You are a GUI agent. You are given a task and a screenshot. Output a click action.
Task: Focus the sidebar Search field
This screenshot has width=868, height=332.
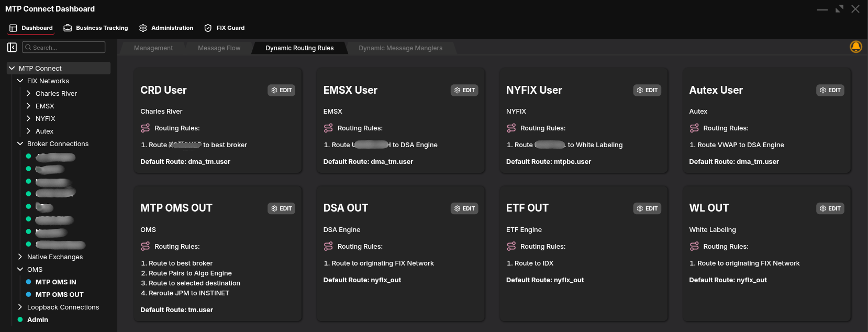(64, 47)
